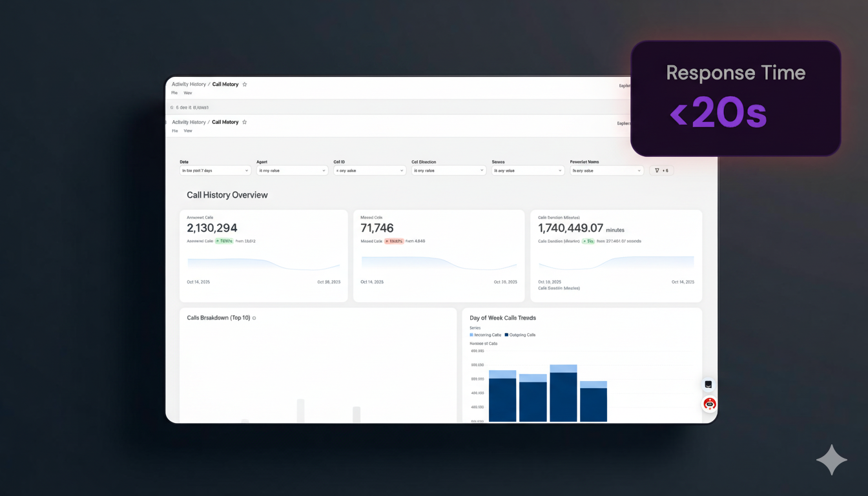Click the favorite star in the second header

[x=245, y=122]
